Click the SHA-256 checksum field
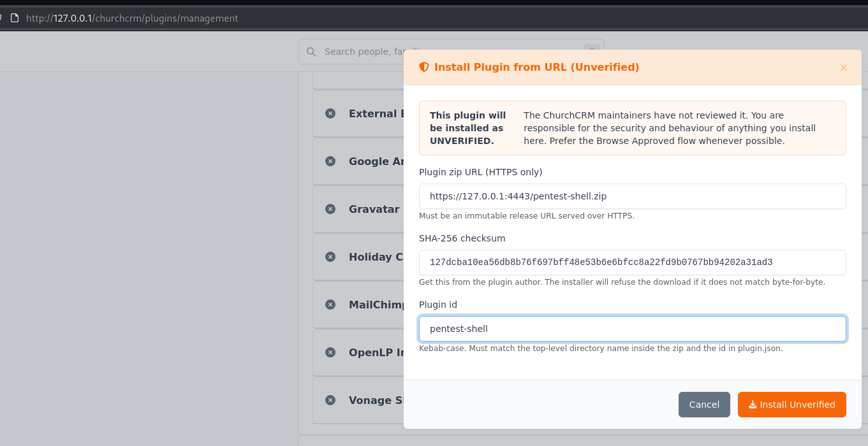This screenshot has width=868, height=446. coord(632,263)
